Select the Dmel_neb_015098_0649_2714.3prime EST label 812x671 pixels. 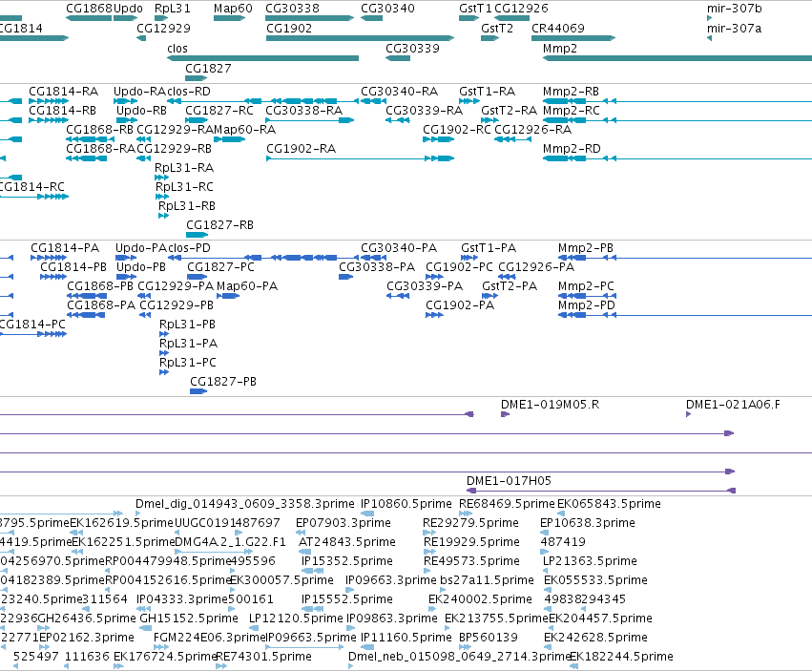pos(459,657)
